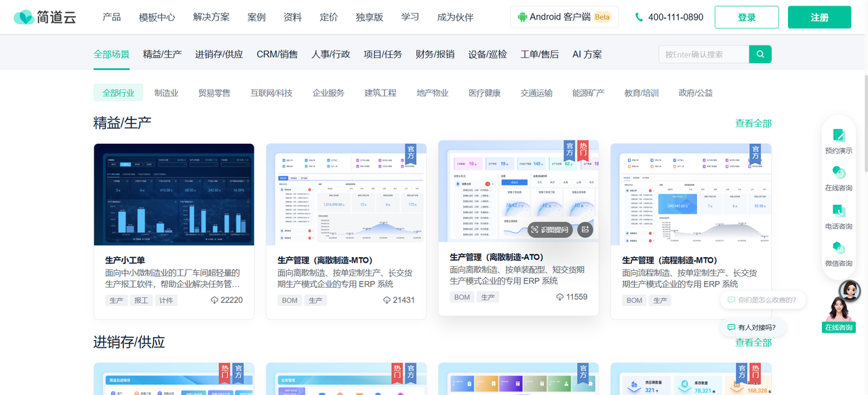Filter by 建筑工程 industry
The width and height of the screenshot is (868, 395).
(380, 93)
